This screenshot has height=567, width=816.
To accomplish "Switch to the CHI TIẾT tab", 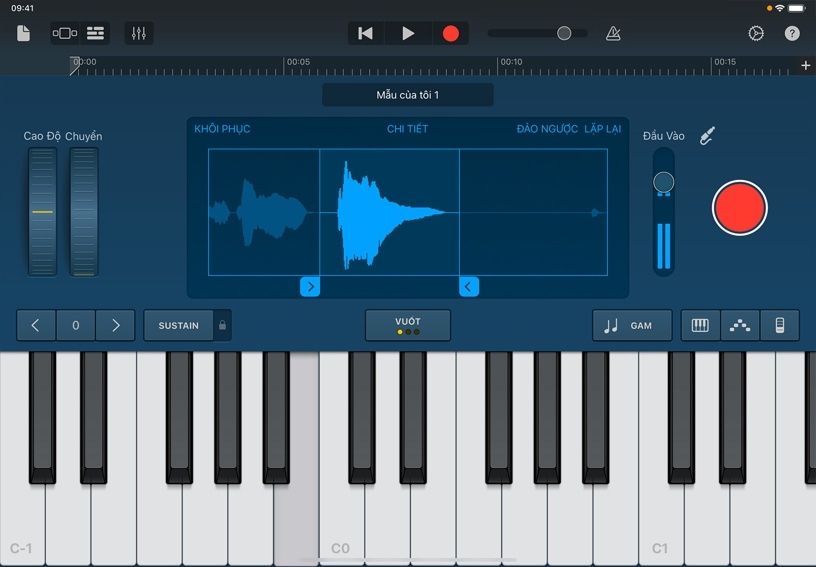I will point(407,129).
